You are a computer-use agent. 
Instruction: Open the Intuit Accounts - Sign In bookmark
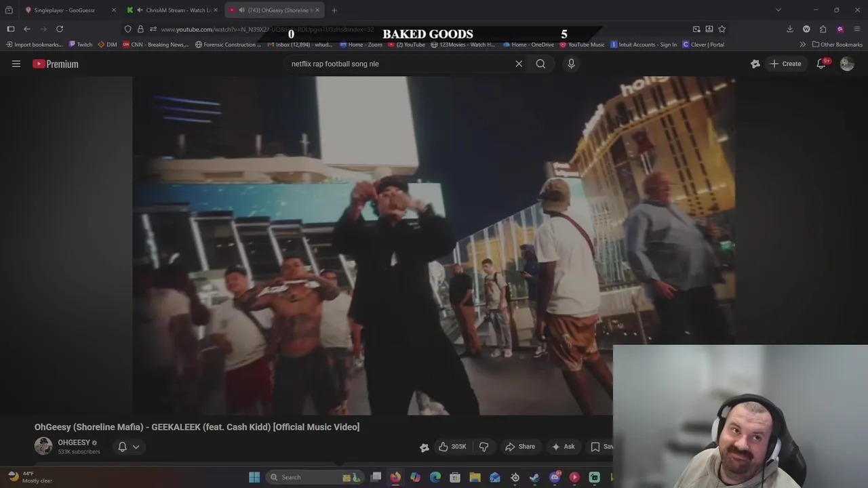pyautogui.click(x=644, y=45)
